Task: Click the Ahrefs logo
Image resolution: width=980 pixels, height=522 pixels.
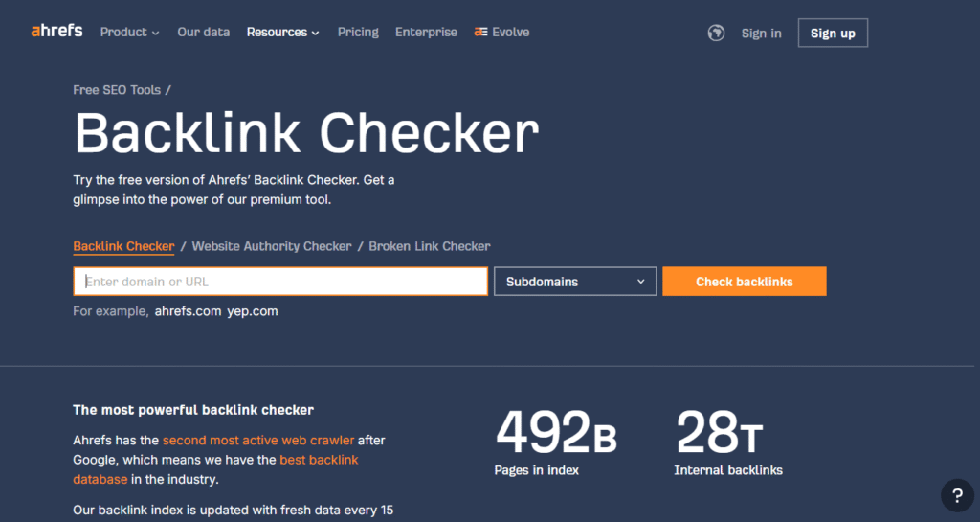Action: 56,31
